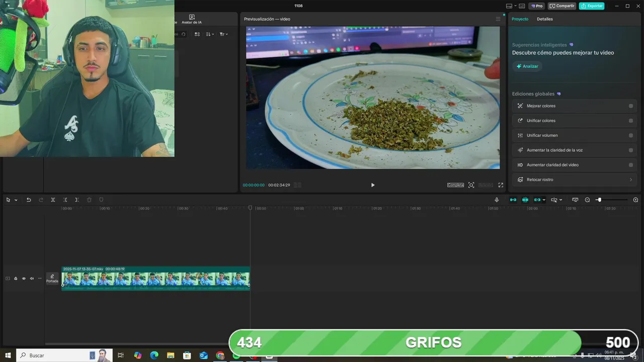This screenshot has width=644, height=362.
Task: Click the Pro badge button
Action: [x=537, y=6]
